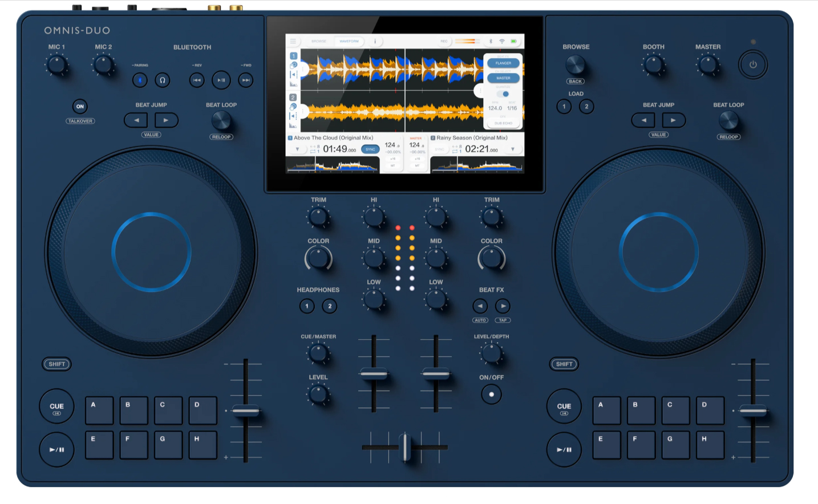Expand deck 1 track dropdown arrow
Screen dimensions: 818x504
point(297,149)
